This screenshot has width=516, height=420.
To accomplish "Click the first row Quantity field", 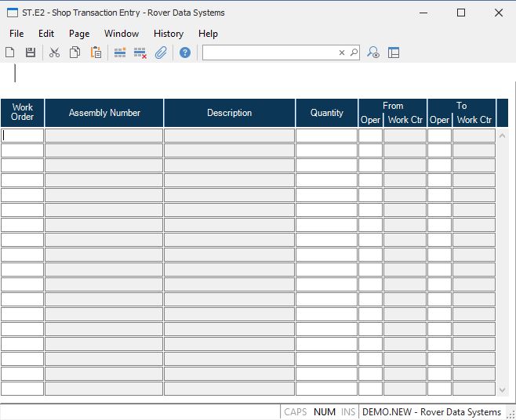I will (x=326, y=136).
